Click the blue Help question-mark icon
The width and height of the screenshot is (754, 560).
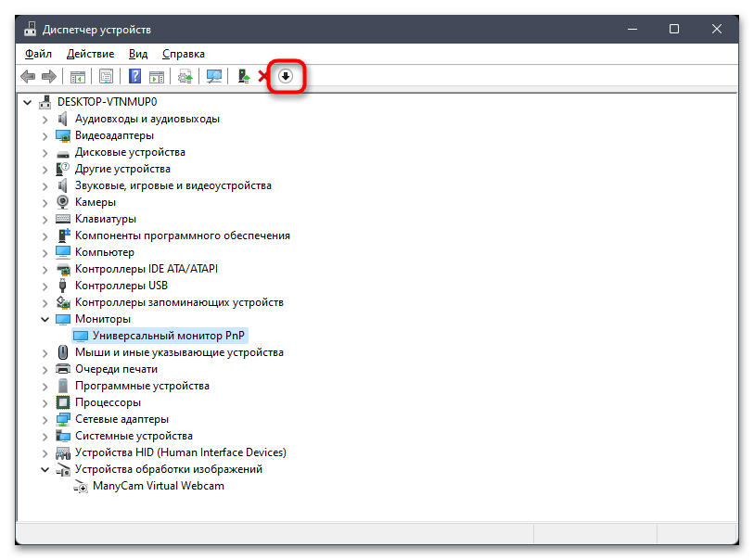click(x=135, y=76)
